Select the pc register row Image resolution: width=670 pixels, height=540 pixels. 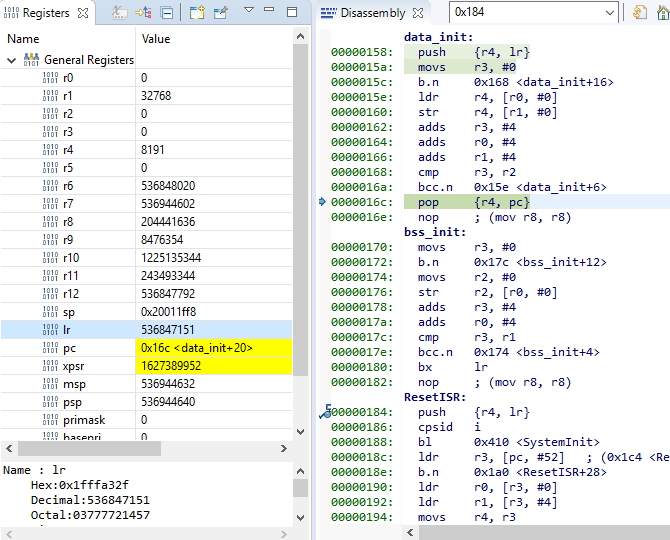tap(146, 348)
